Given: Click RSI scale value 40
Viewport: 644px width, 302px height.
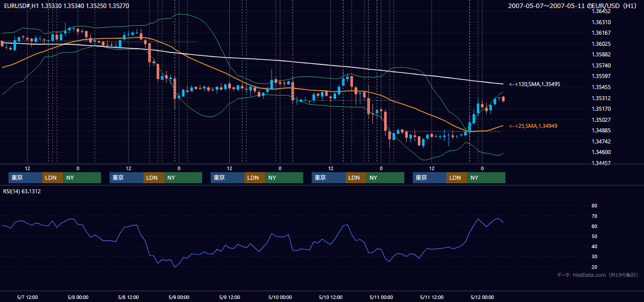Looking at the screenshot, I should point(594,247).
